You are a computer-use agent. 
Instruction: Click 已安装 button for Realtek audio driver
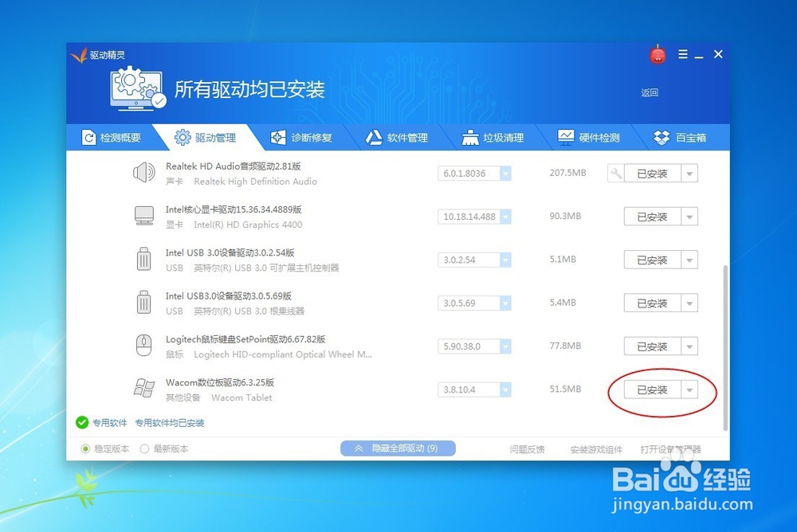click(x=652, y=174)
